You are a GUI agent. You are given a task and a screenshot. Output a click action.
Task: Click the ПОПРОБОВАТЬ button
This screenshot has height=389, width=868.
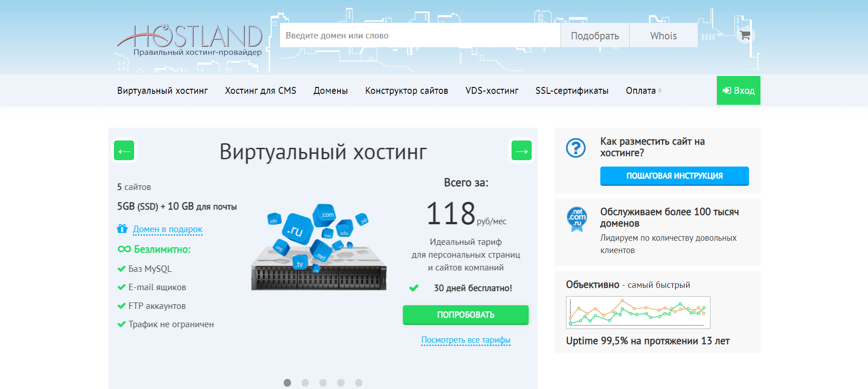click(466, 315)
